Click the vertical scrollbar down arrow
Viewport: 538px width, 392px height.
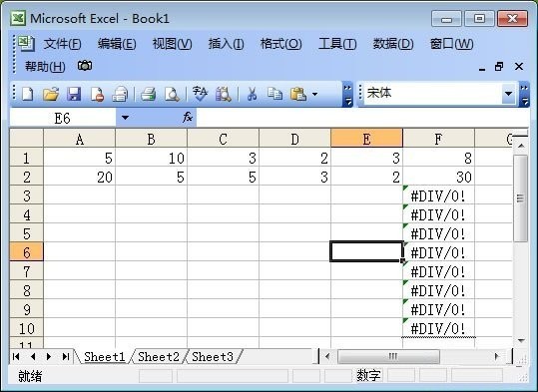[x=521, y=340]
